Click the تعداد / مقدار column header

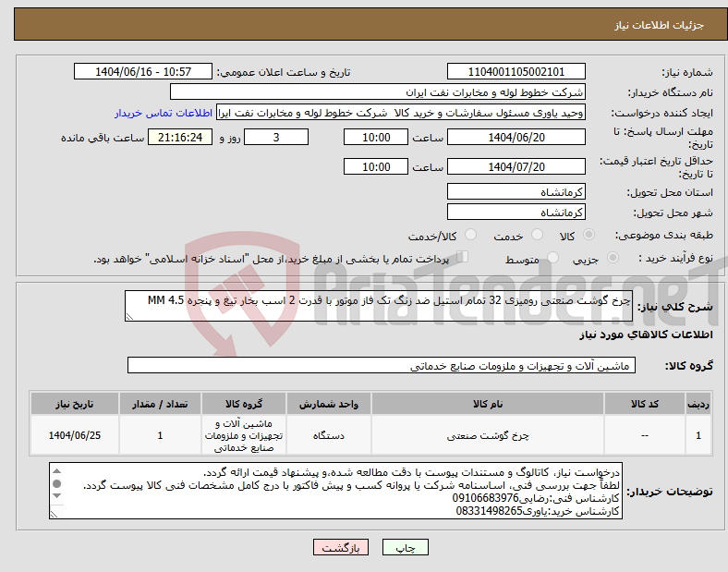(x=160, y=404)
